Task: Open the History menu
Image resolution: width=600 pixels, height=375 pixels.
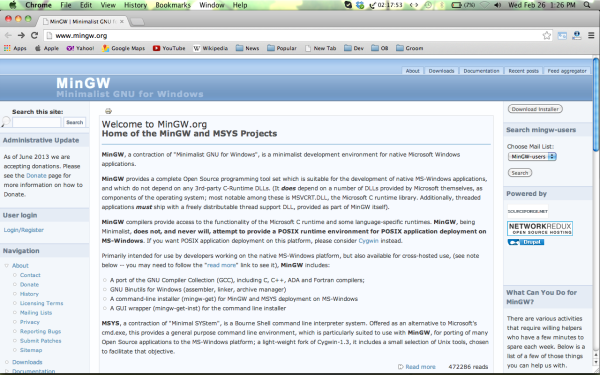Action: [x=135, y=5]
